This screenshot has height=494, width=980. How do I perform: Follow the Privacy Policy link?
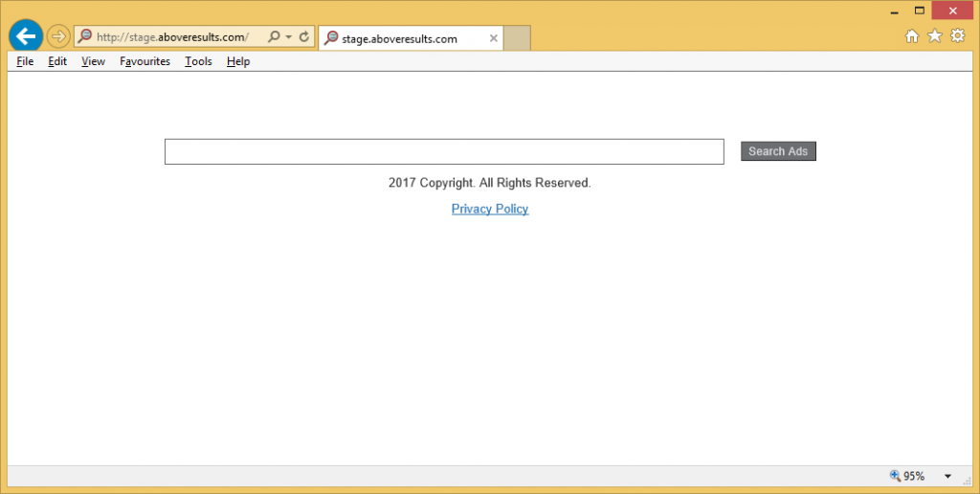pos(490,209)
